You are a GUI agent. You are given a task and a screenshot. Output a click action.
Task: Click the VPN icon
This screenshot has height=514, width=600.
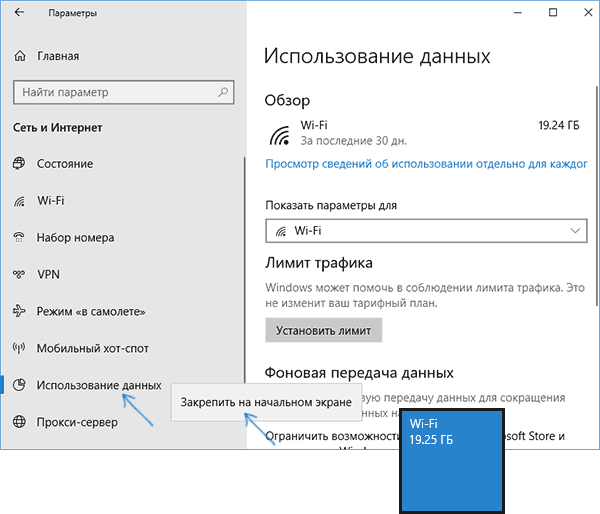[x=19, y=274]
